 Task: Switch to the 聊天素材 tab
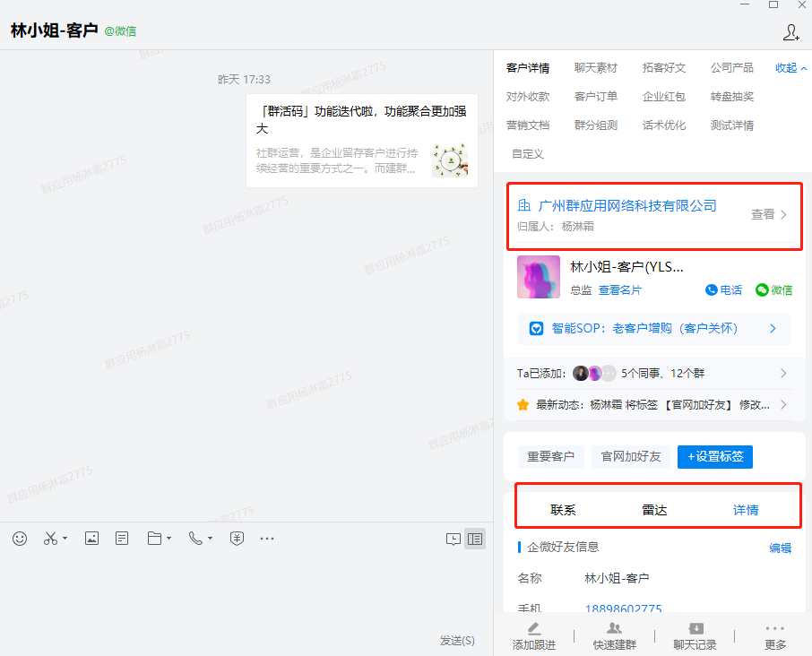(596, 68)
